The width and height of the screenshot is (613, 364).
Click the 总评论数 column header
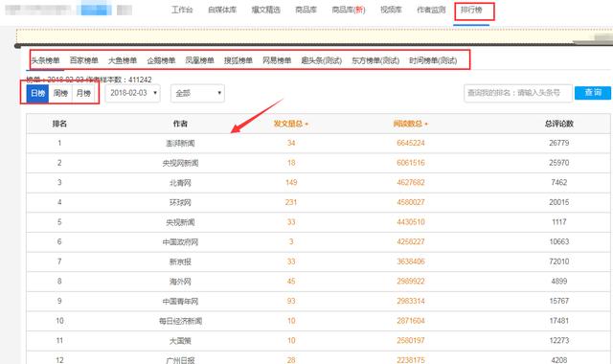pyautogui.click(x=559, y=124)
